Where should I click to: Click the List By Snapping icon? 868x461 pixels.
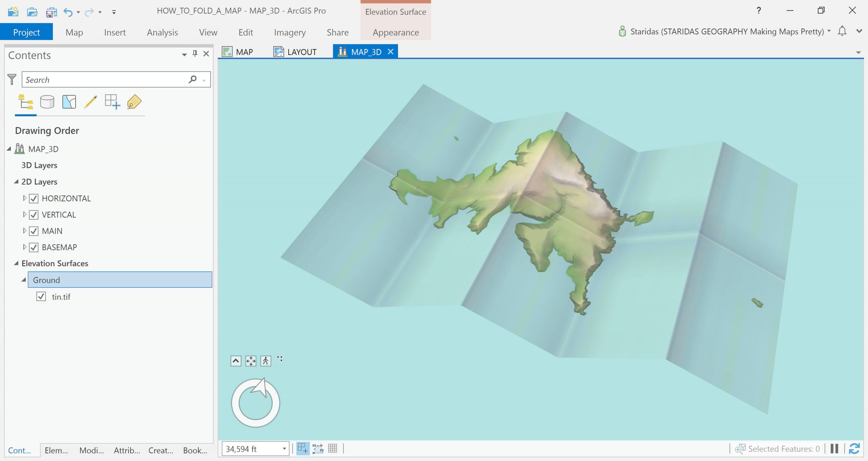click(x=112, y=102)
